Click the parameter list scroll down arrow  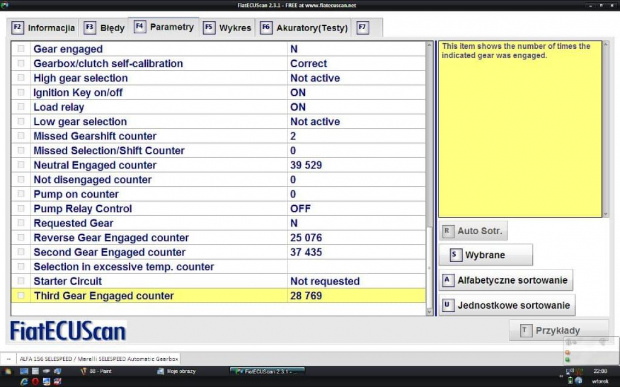[x=429, y=311]
